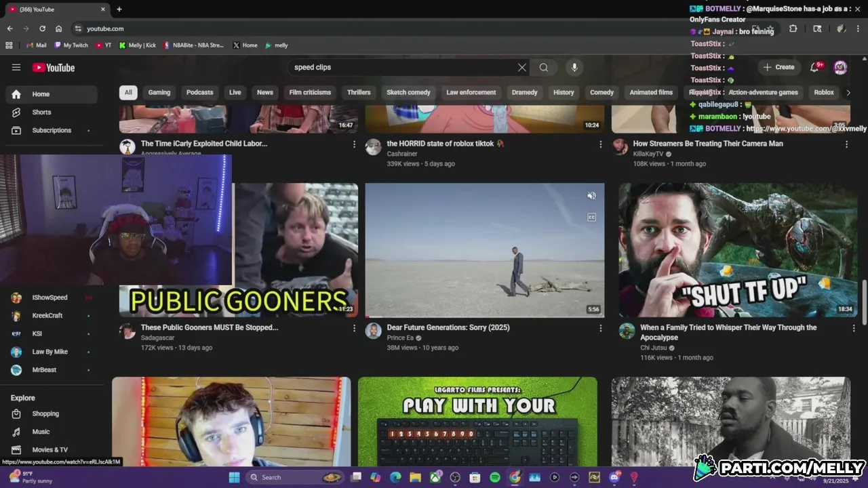Open options for 'Public Gooners MUST Be Stopped'
The image size is (868, 488).
coord(354,328)
